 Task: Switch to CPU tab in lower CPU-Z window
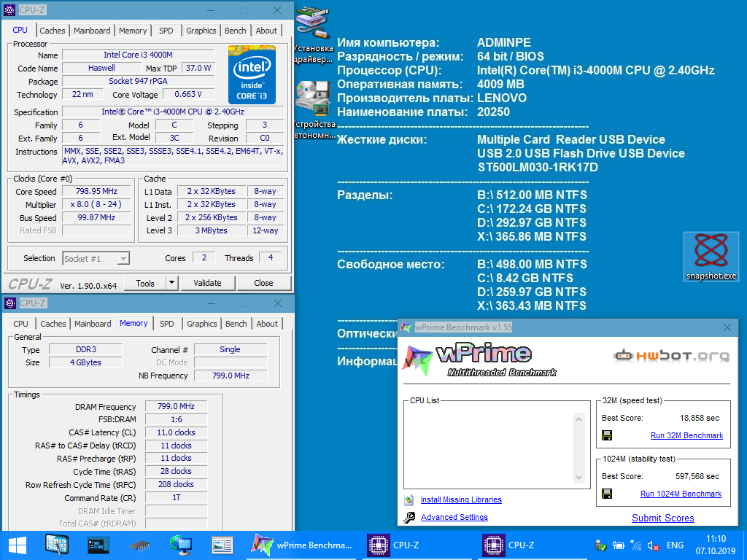coord(20,324)
